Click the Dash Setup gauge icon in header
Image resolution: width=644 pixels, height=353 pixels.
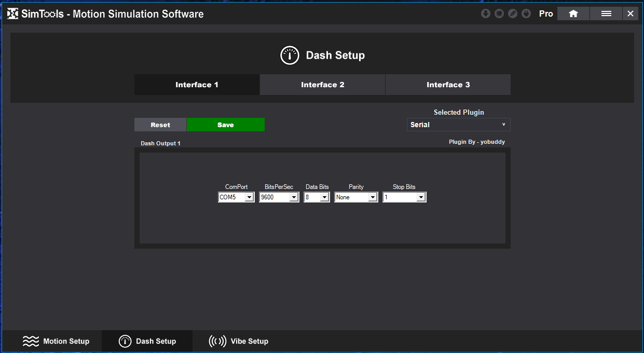coord(290,55)
